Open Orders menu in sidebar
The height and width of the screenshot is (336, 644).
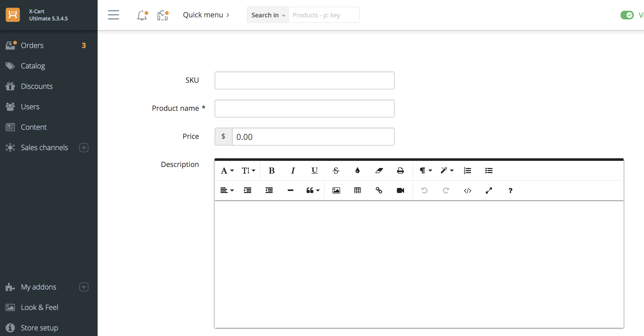32,45
